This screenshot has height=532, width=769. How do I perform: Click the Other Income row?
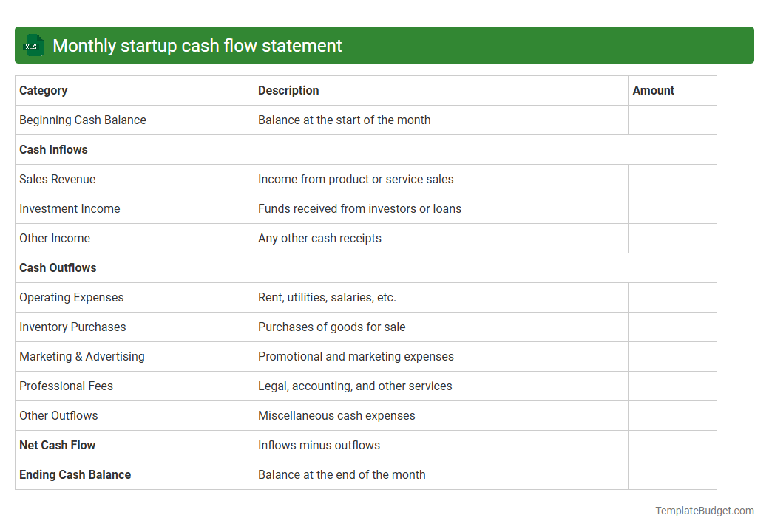55,238
